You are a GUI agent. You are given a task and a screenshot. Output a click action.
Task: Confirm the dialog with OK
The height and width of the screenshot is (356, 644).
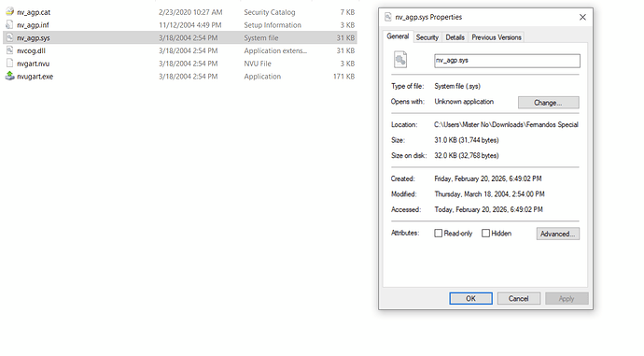[470, 298]
